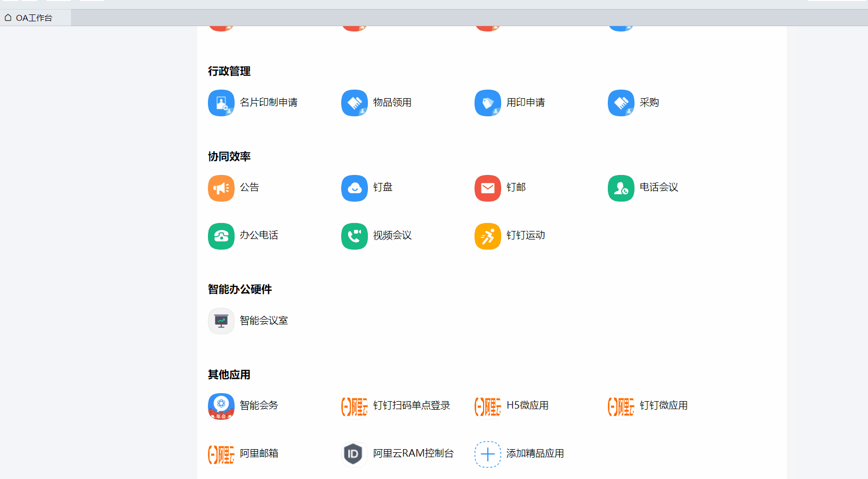Open the 钉盘 cloud drive icon
Screen dimensions: 868x479
(355, 188)
